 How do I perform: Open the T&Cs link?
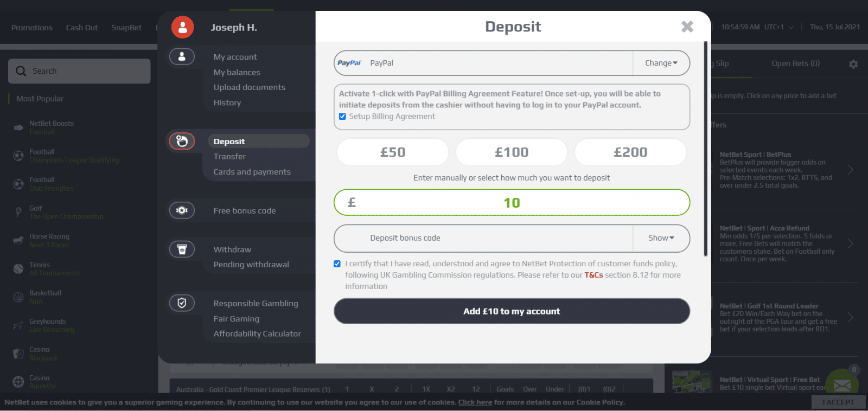pos(593,275)
